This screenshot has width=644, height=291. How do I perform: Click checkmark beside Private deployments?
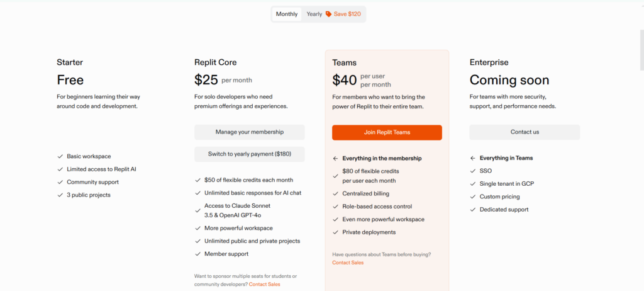(335, 232)
